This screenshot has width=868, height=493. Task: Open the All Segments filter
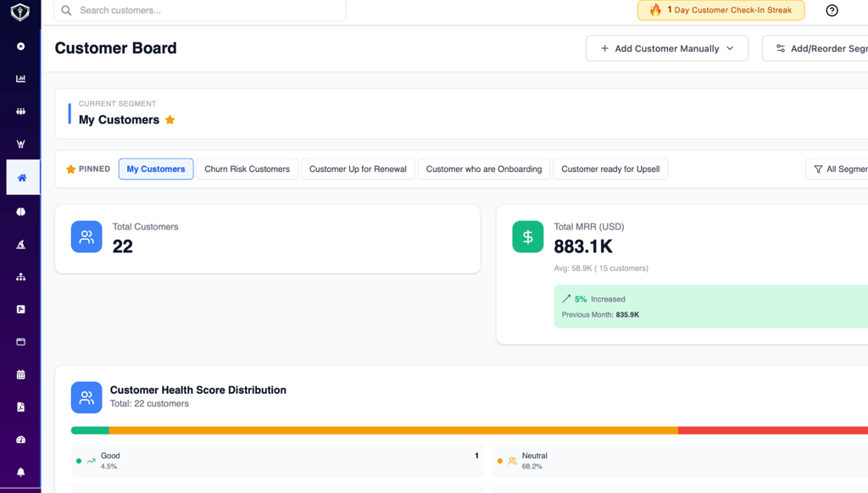pos(837,169)
